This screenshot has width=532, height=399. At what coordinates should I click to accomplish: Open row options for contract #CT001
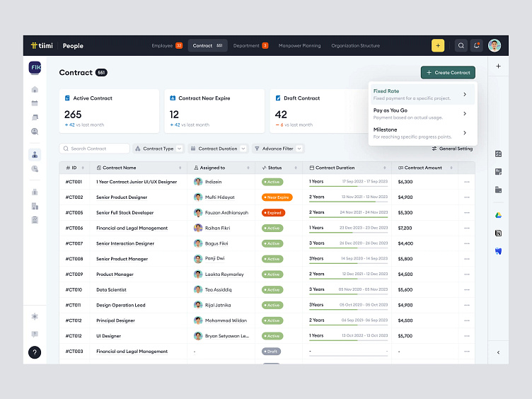coord(467,182)
